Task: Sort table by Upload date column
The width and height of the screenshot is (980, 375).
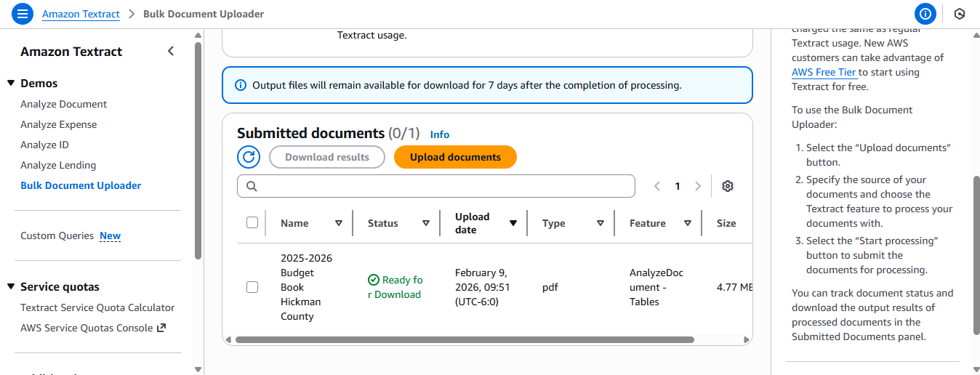Action: click(x=513, y=223)
